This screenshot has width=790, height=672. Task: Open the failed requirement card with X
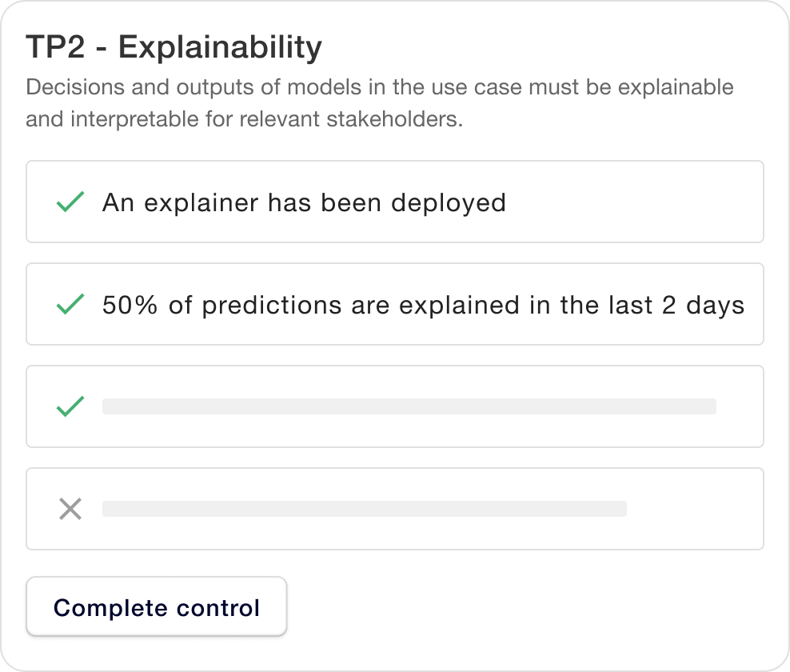395,509
